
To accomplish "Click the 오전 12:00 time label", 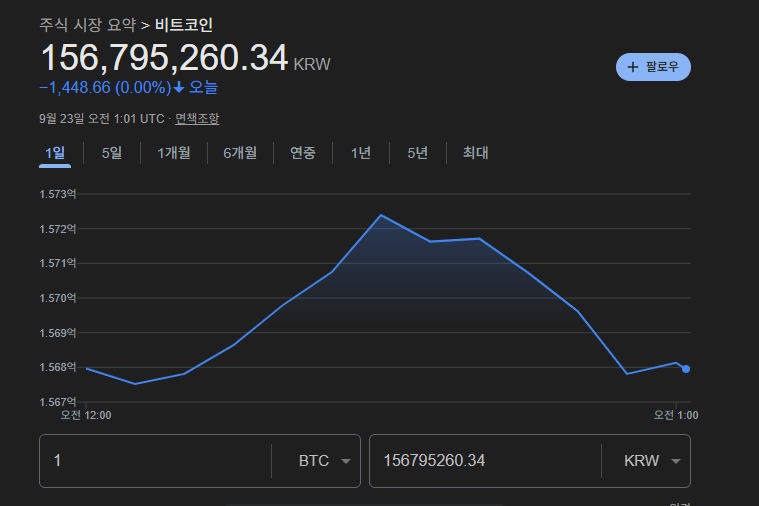I will coord(86,415).
